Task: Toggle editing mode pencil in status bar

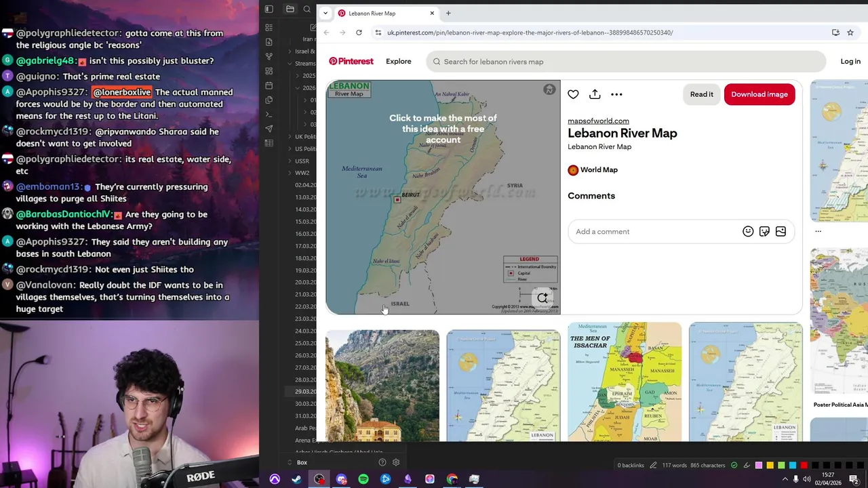Action: 653,466
